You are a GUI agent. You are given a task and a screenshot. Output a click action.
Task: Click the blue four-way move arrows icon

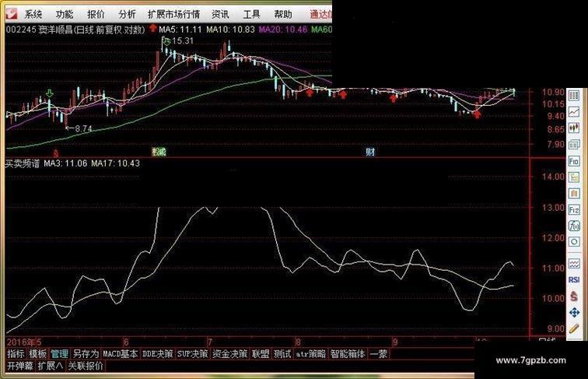coord(574,312)
